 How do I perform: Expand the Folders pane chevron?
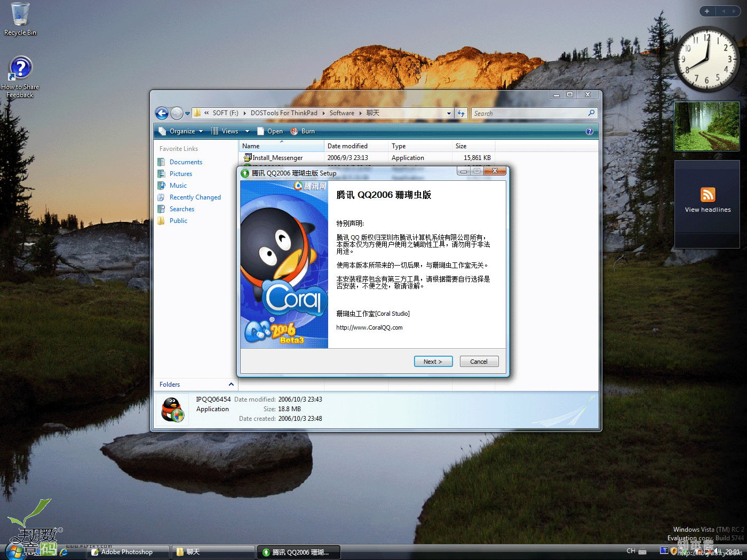coord(231,385)
